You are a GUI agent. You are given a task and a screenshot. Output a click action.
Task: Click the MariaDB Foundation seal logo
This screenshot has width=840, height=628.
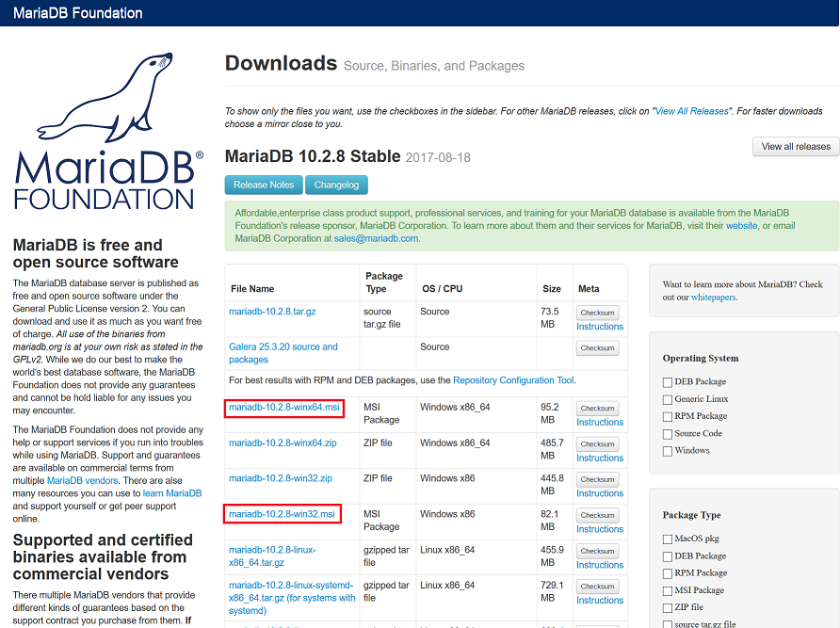click(108, 131)
